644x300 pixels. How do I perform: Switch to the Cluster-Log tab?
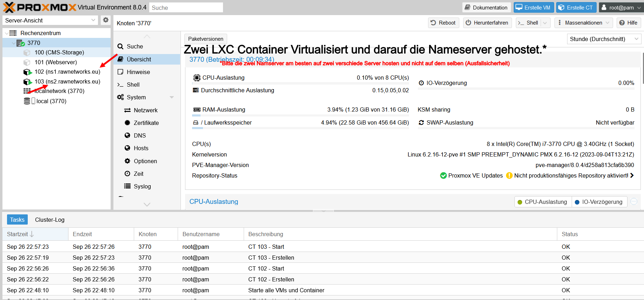(50, 220)
